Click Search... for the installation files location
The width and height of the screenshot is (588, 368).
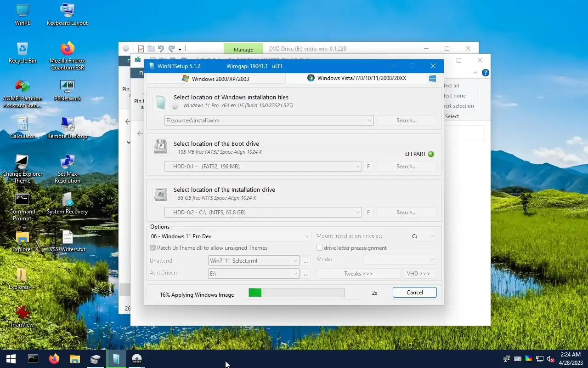pyautogui.click(x=406, y=121)
